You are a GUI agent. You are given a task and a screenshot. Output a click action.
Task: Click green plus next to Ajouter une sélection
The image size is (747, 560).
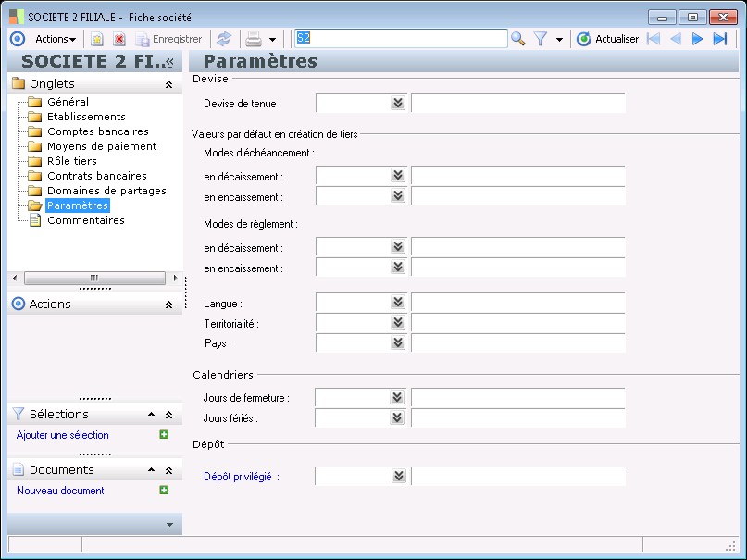click(164, 434)
